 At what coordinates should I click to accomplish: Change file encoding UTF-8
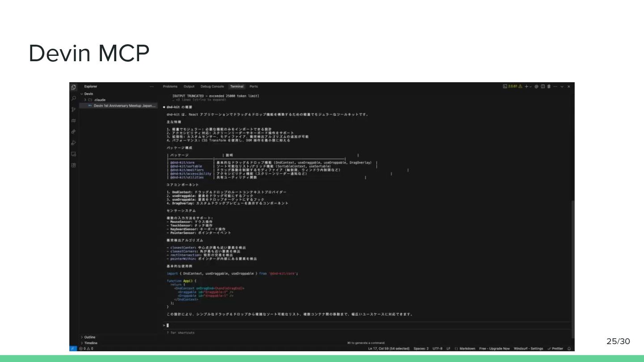[437, 349]
